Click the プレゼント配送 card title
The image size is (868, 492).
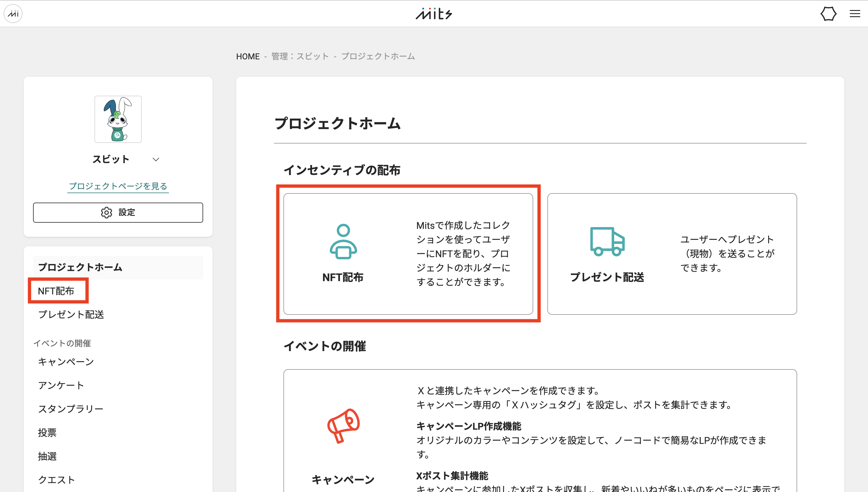(x=607, y=277)
